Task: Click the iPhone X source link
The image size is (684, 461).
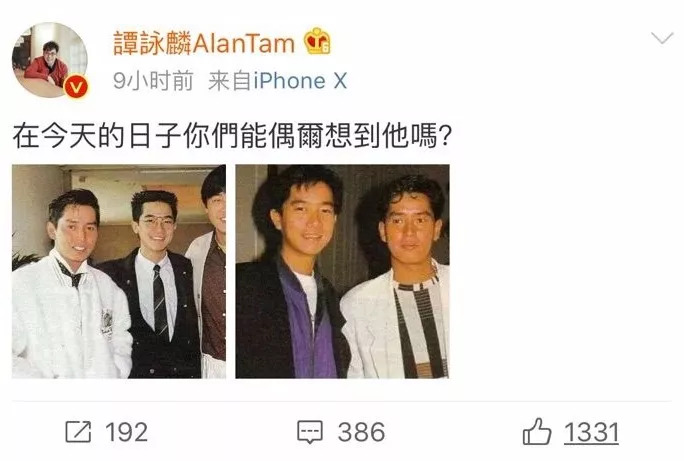Action: click(x=300, y=81)
